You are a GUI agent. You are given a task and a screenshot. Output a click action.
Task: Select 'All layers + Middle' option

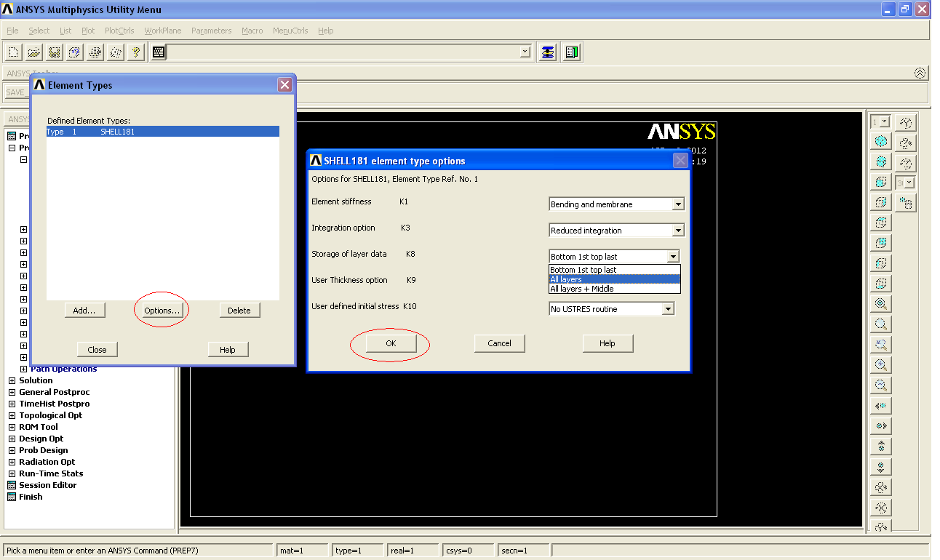pos(615,289)
